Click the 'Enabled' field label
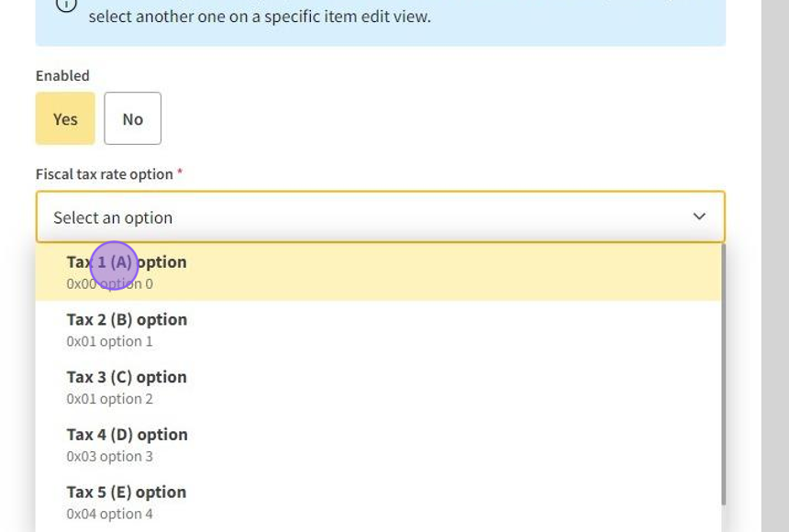Viewport: 789px width, 532px height. tap(62, 76)
